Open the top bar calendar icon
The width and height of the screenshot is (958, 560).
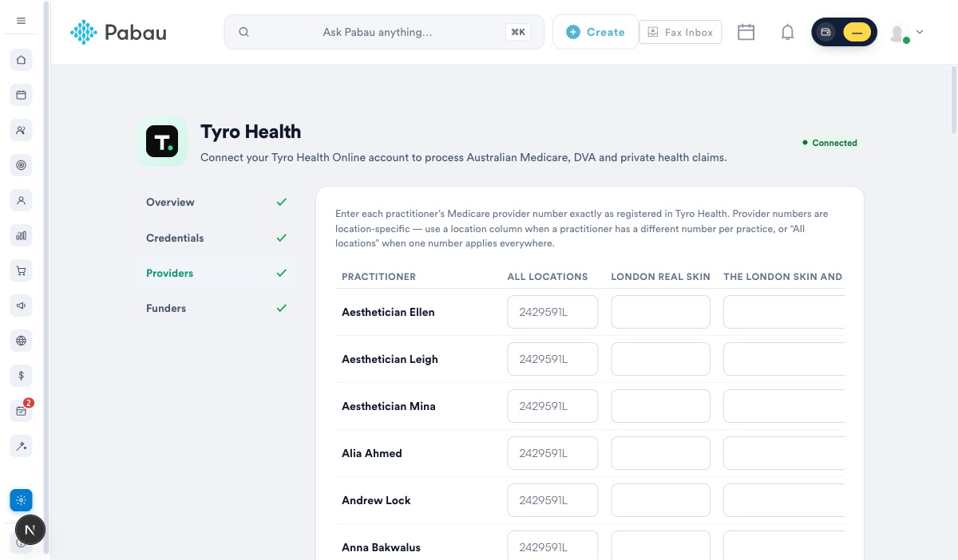[746, 32]
